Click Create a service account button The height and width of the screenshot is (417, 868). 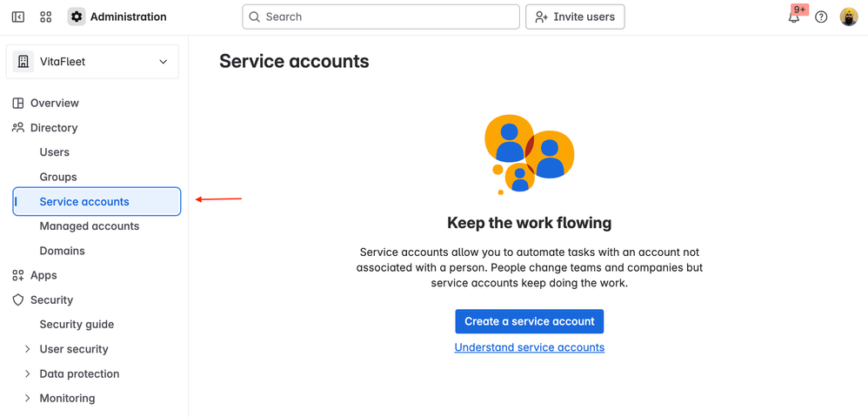click(x=529, y=321)
